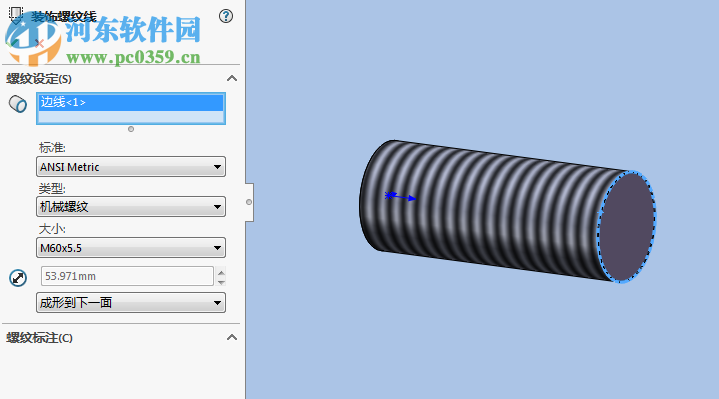Select the 边线<1> entry in list
The image size is (719, 399).
(x=131, y=102)
